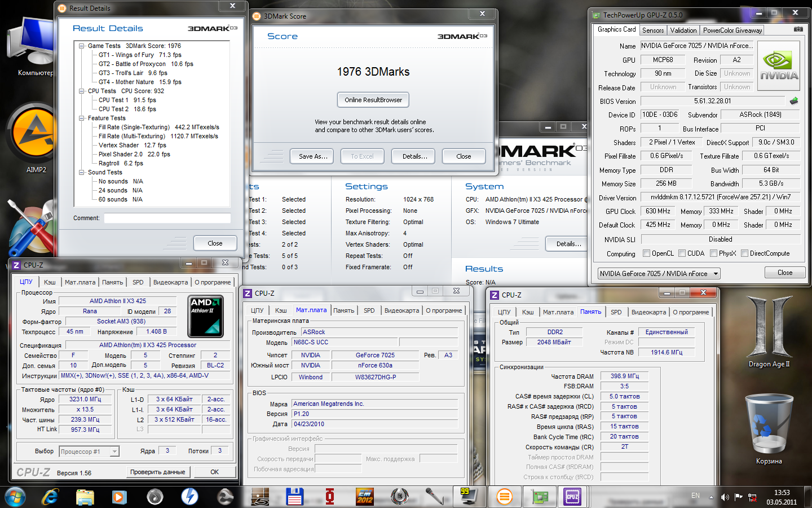Image resolution: width=812 pixels, height=508 pixels.
Task: Open О программе tab in CPU-Z processor window
Action: pos(213,282)
